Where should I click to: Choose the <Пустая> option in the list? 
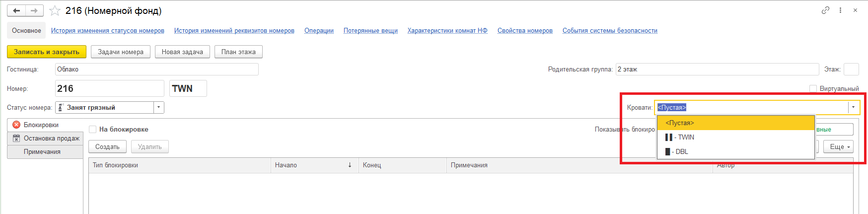click(735, 123)
